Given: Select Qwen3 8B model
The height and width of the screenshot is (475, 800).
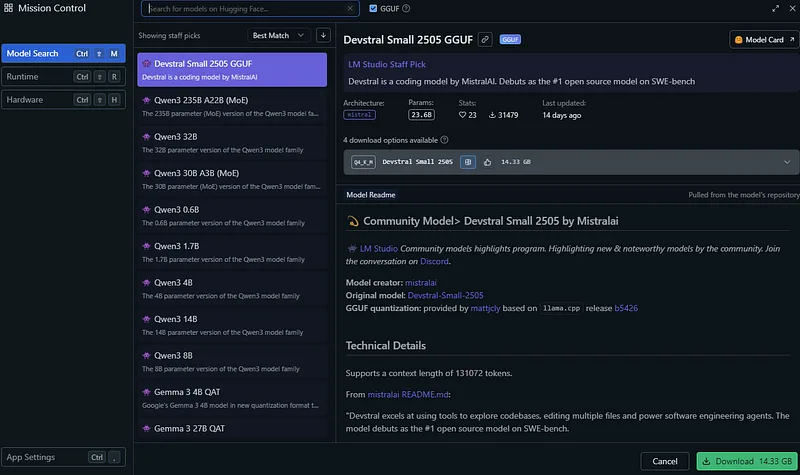Looking at the screenshot, I should point(232,362).
